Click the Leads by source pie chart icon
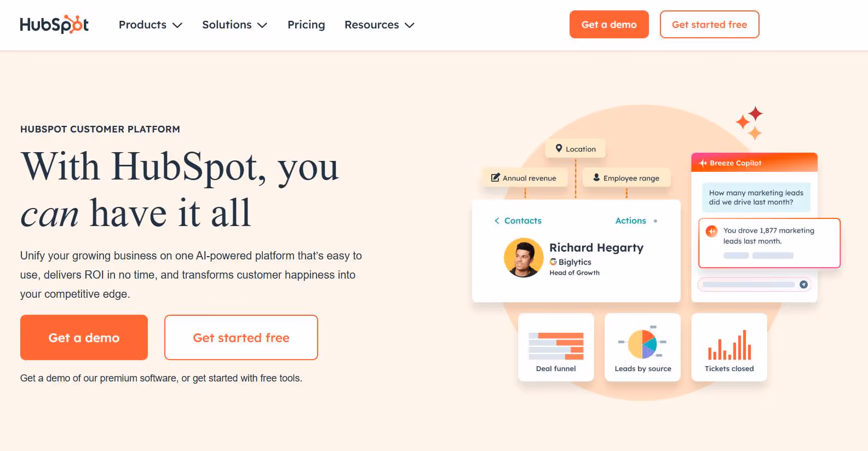This screenshot has width=868, height=451. 642,344
